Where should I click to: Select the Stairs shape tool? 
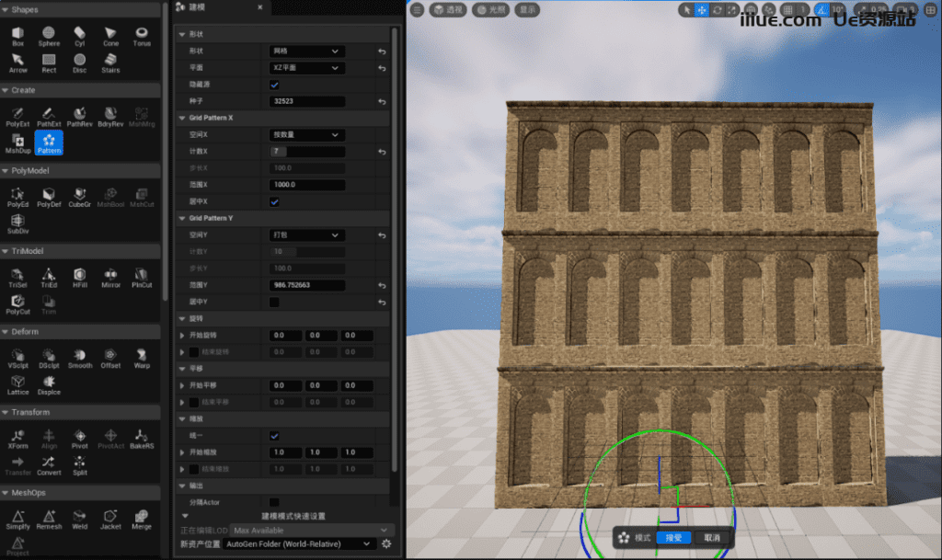(x=110, y=63)
